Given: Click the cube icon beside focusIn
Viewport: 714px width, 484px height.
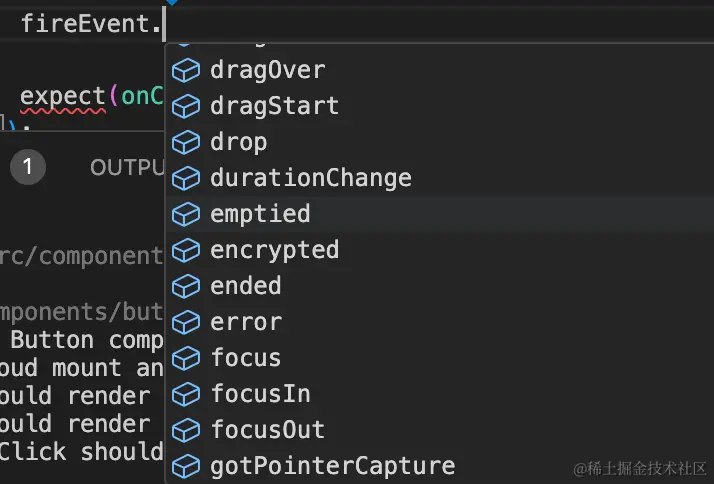Looking at the screenshot, I should pyautogui.click(x=186, y=394).
